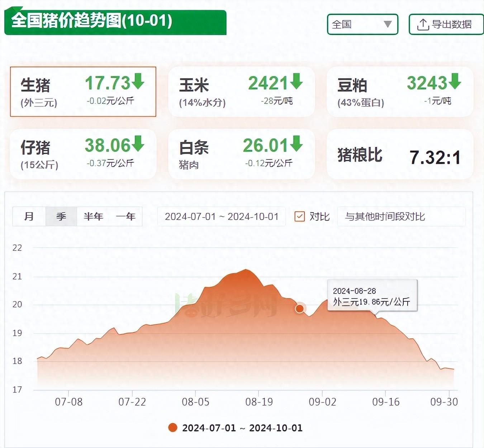Switch to the 月 time range tab
This screenshot has width=484, height=448.
29,216
